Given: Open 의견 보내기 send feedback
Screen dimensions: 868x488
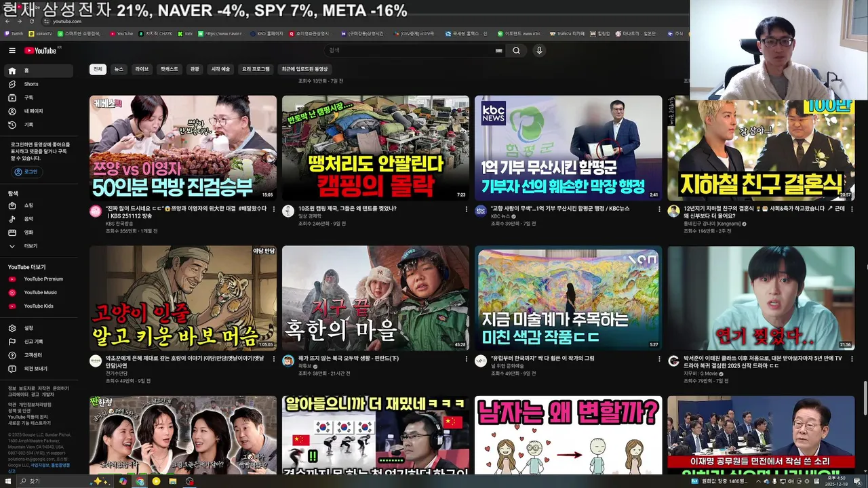Looking at the screenshot, I should pos(39,369).
